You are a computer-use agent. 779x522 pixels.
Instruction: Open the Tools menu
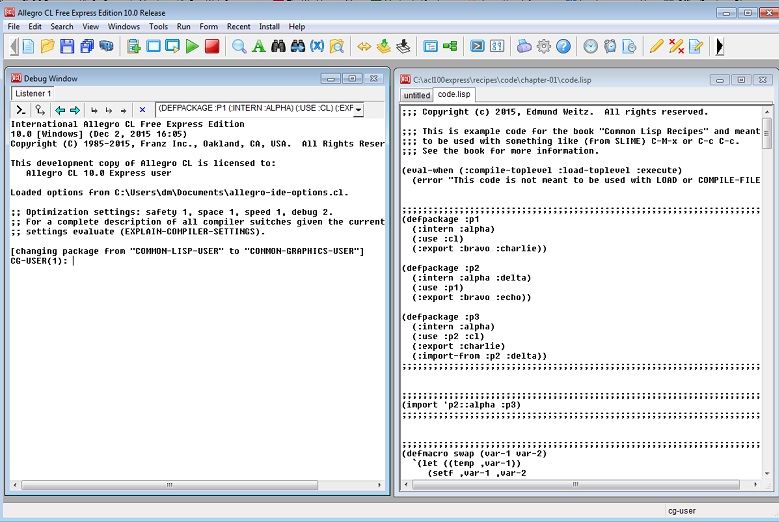[158, 26]
